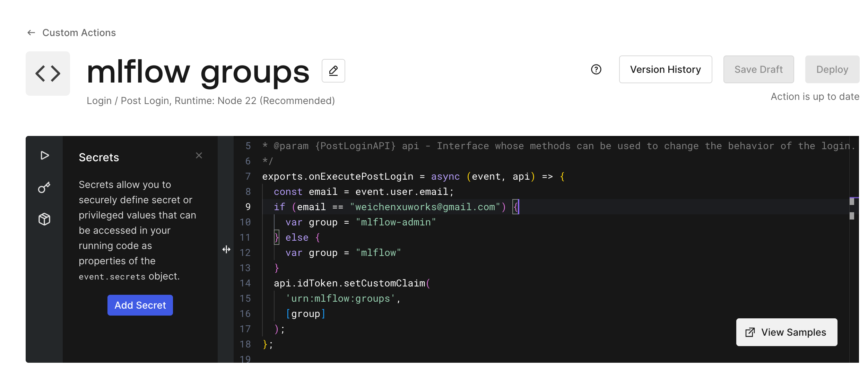This screenshot has width=868, height=378.
Task: Click the code brackets action icon
Action: (x=48, y=74)
